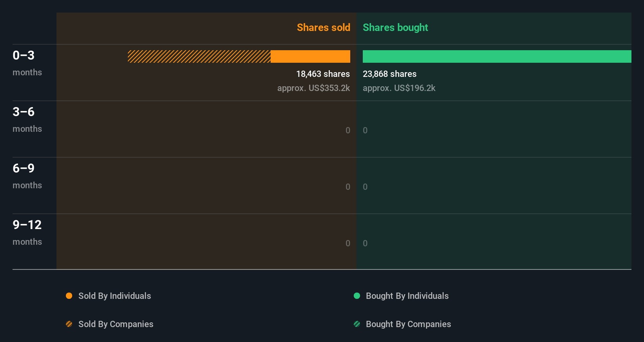Click the striped Bought By Companies legend icon

click(x=357, y=324)
